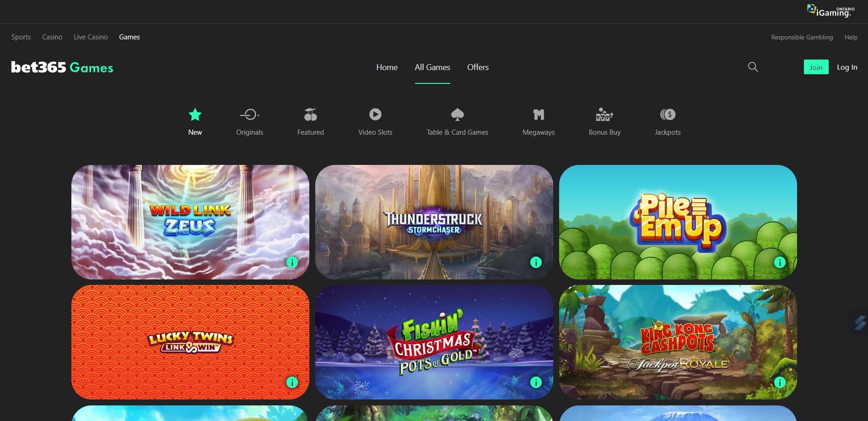The image size is (868, 421).
Task: Open the Originals category icon
Action: 249,115
